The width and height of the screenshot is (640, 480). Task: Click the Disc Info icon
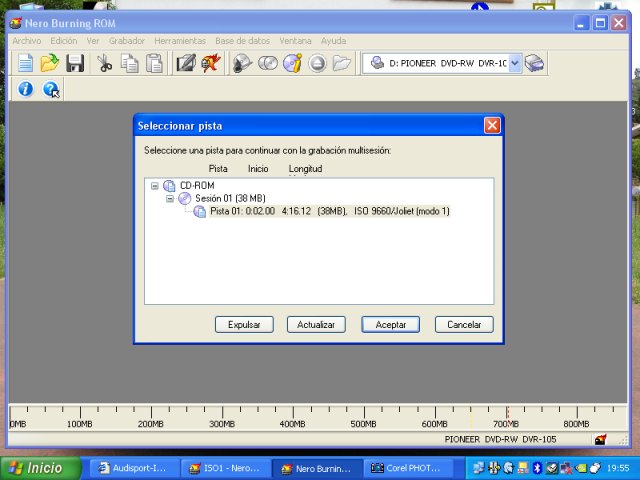(x=293, y=63)
